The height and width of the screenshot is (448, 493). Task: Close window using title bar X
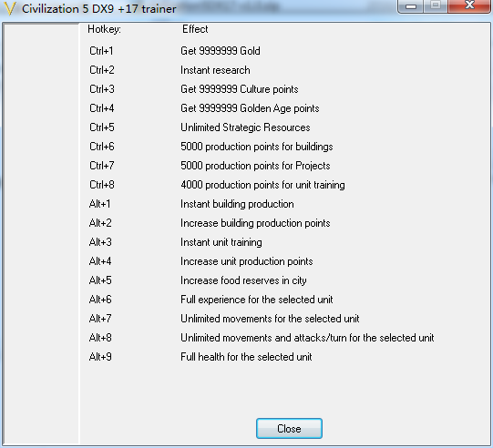click(469, 5)
